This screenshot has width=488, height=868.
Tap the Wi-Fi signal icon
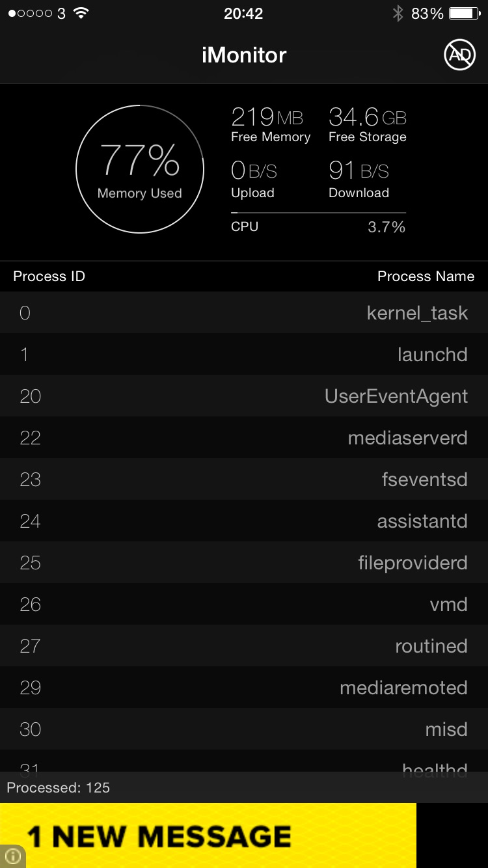click(x=81, y=14)
